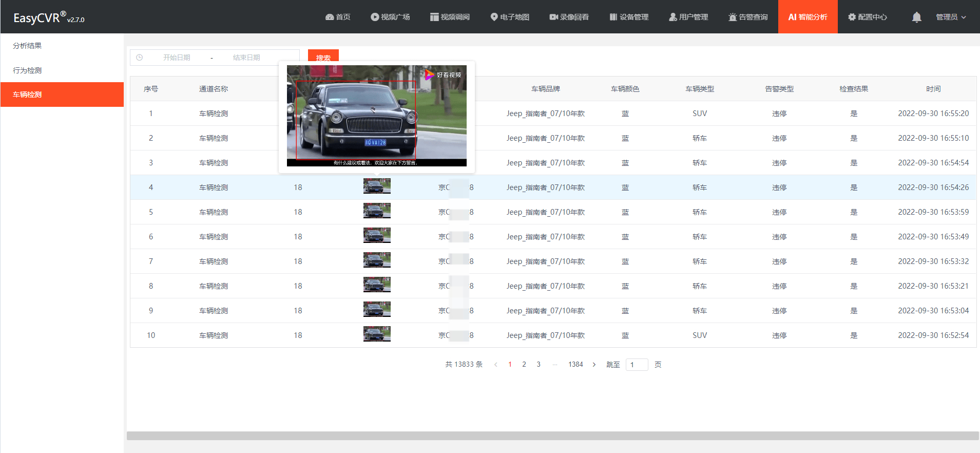Click 车辆颜色 column header
The height and width of the screenshot is (453, 980).
click(x=625, y=89)
